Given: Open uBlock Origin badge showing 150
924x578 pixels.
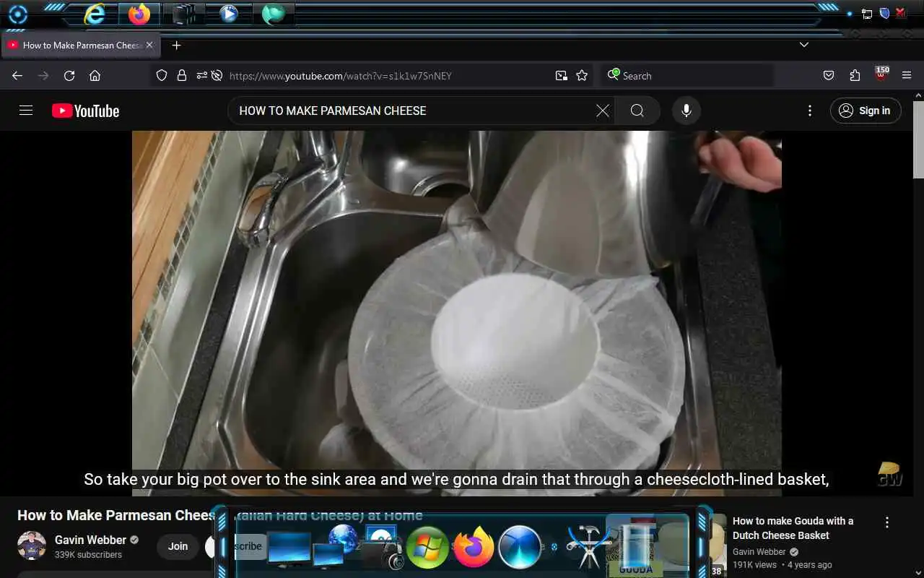Looking at the screenshot, I should tap(881, 74).
